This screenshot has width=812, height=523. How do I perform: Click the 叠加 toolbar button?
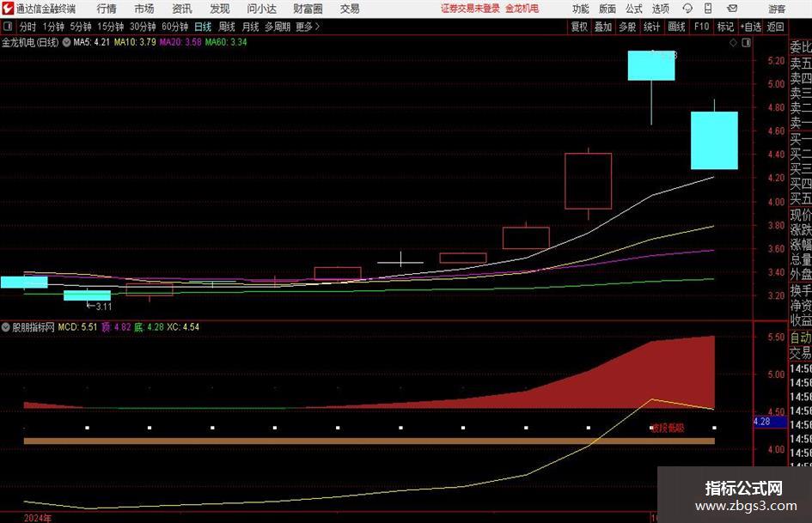coord(603,27)
